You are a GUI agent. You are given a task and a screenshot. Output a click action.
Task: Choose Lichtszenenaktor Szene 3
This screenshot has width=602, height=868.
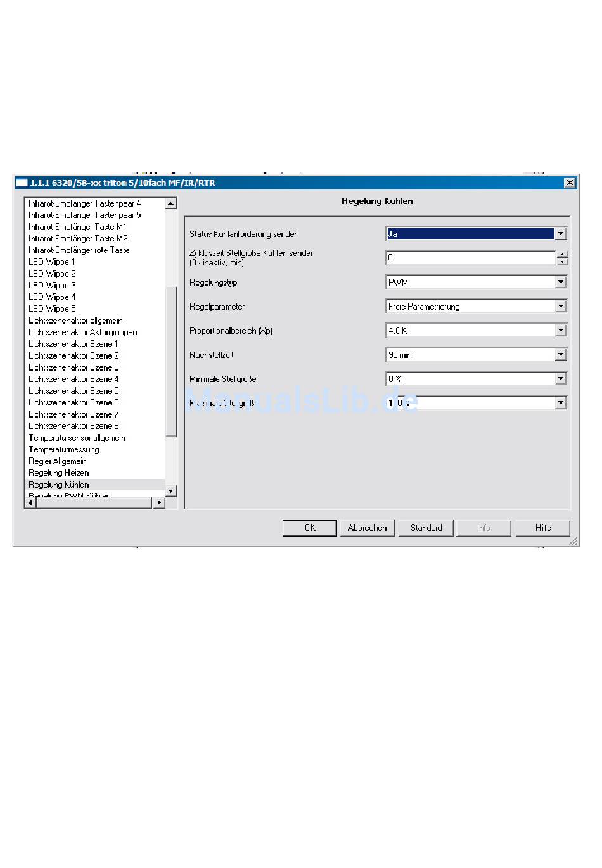74,367
